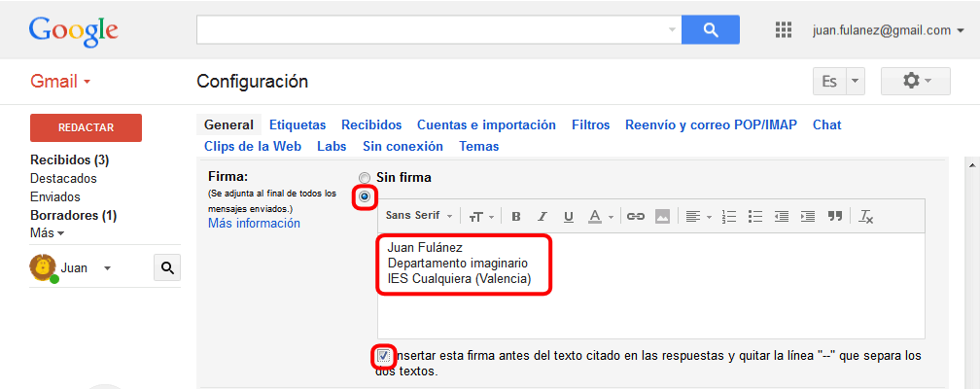Image resolution: width=980 pixels, height=389 pixels.
Task: Create a numbered list in signature
Action: (x=729, y=216)
